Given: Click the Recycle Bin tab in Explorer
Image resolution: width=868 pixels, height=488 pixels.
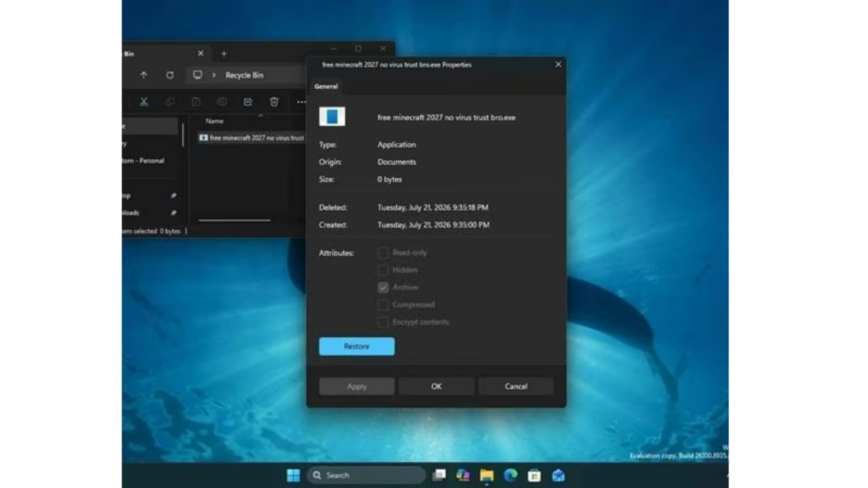Looking at the screenshot, I should (x=165, y=54).
